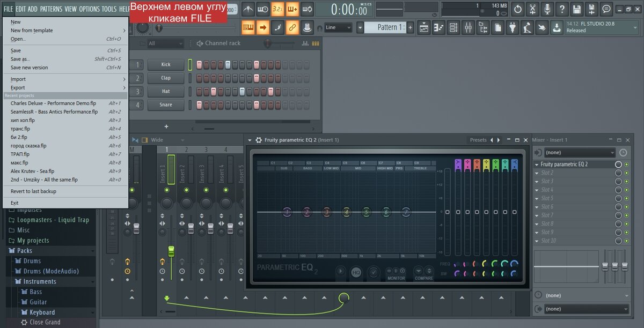This screenshot has width=644, height=328.
Task: Click the Presets label in EQ window
Action: [x=478, y=140]
